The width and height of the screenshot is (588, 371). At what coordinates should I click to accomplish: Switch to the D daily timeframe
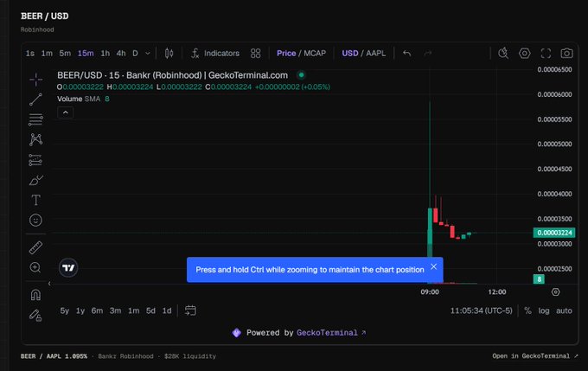136,54
